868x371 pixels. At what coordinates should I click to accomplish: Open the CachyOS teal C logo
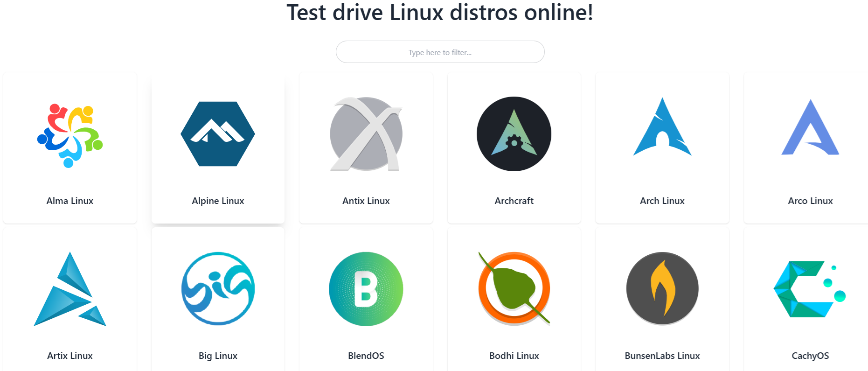coord(810,289)
